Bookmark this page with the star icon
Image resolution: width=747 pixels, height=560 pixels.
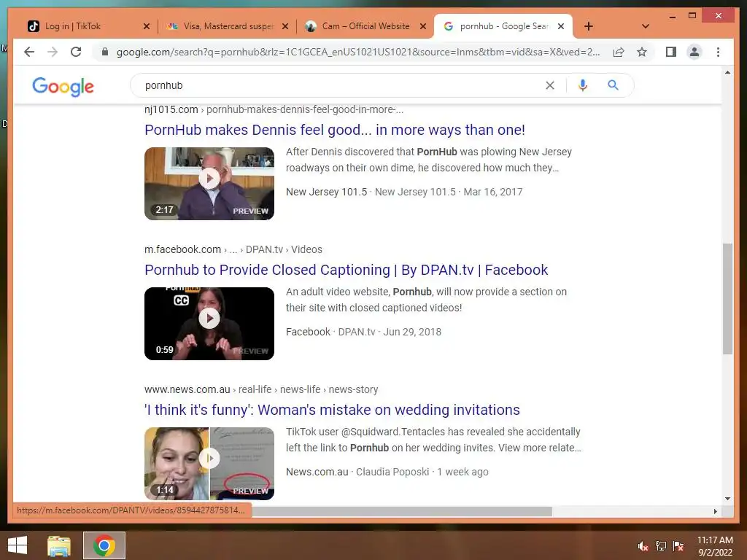point(642,52)
